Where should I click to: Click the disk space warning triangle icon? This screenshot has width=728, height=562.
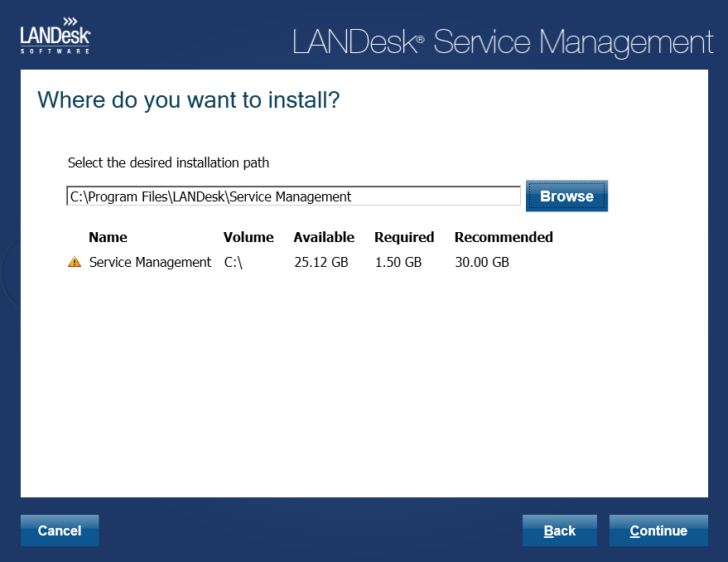(75, 262)
